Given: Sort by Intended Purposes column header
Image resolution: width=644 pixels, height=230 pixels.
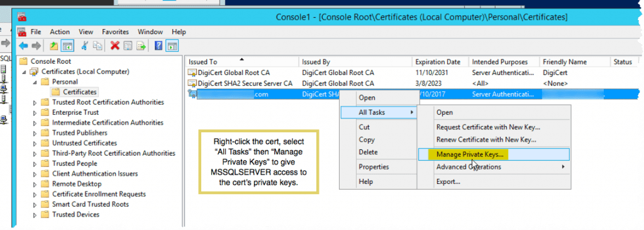Looking at the screenshot, I should (504, 62).
